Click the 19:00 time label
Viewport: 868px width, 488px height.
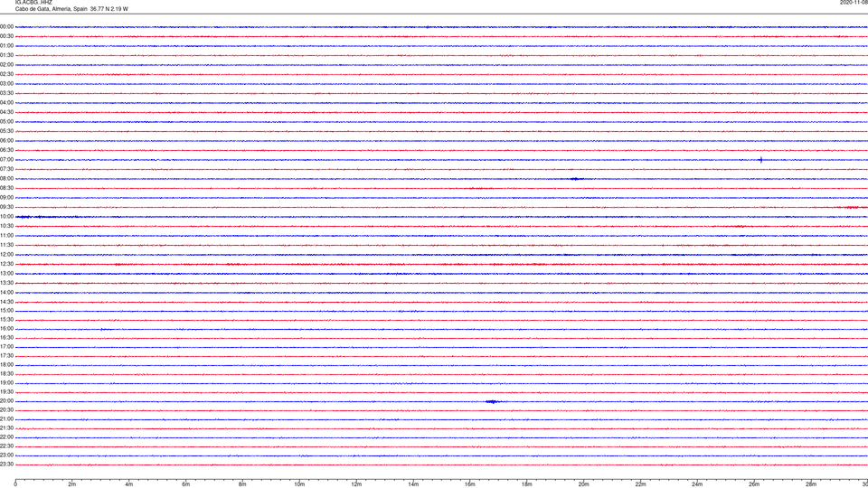coord(6,383)
